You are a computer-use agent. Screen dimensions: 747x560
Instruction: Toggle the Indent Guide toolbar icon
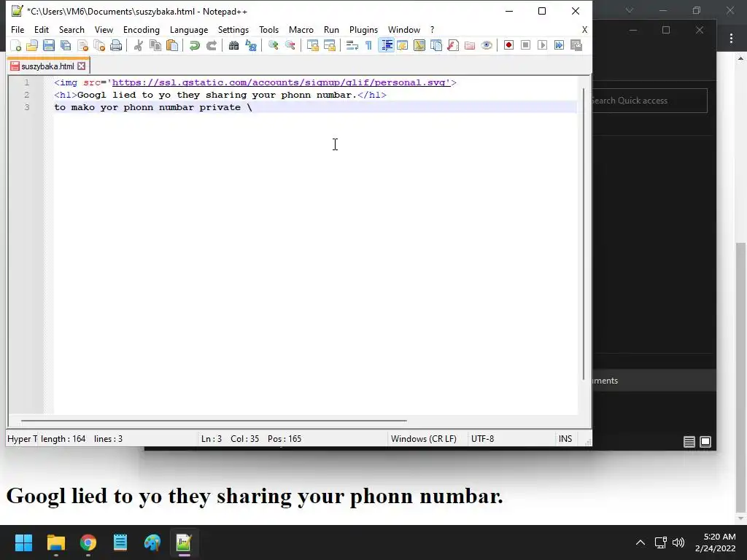386,45
